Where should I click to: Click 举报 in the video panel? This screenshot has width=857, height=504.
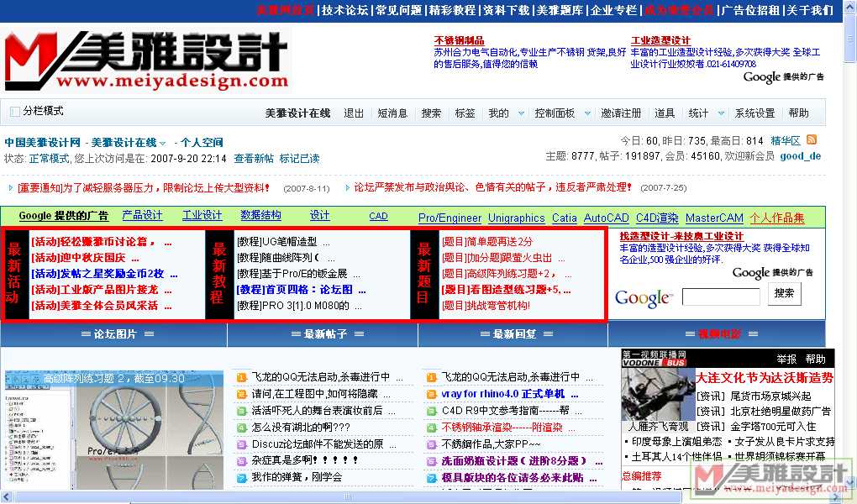click(x=786, y=360)
